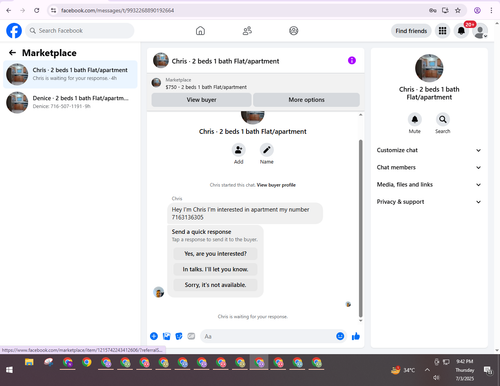This screenshot has width=500, height=386.
Task: Open Chrome's three-dot menu
Action: click(x=491, y=10)
